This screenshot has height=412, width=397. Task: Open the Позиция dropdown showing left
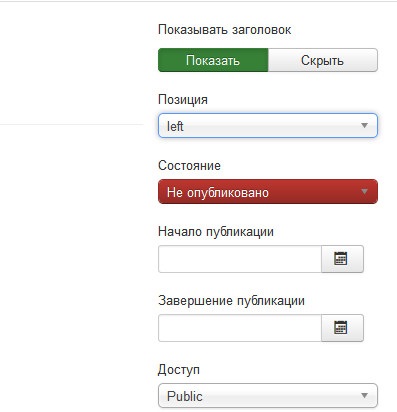click(268, 126)
